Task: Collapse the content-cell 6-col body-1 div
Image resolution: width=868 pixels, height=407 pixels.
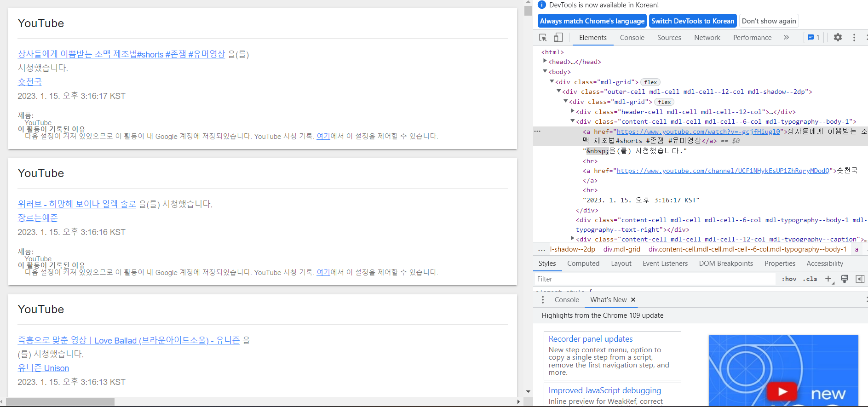Action: (x=573, y=121)
